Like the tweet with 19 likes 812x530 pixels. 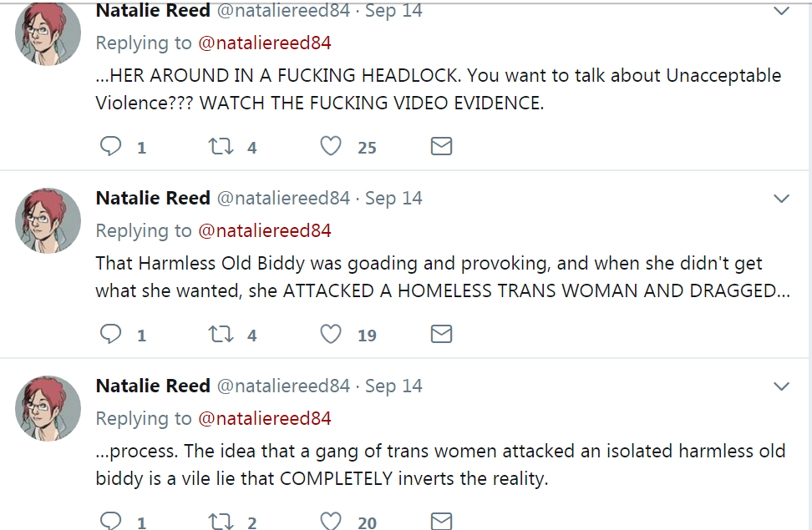pyautogui.click(x=331, y=335)
